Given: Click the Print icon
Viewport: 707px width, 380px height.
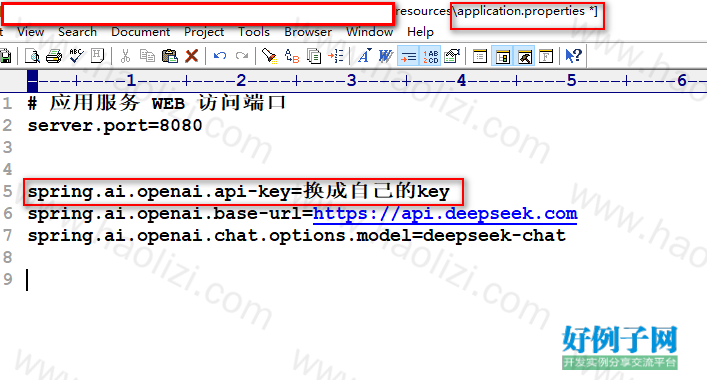Looking at the screenshot, I should tap(54, 56).
